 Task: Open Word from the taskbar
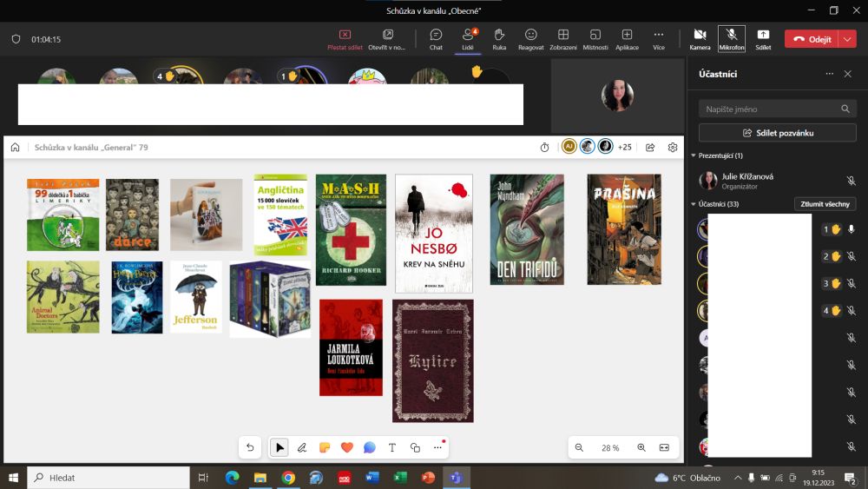pyautogui.click(x=372, y=478)
